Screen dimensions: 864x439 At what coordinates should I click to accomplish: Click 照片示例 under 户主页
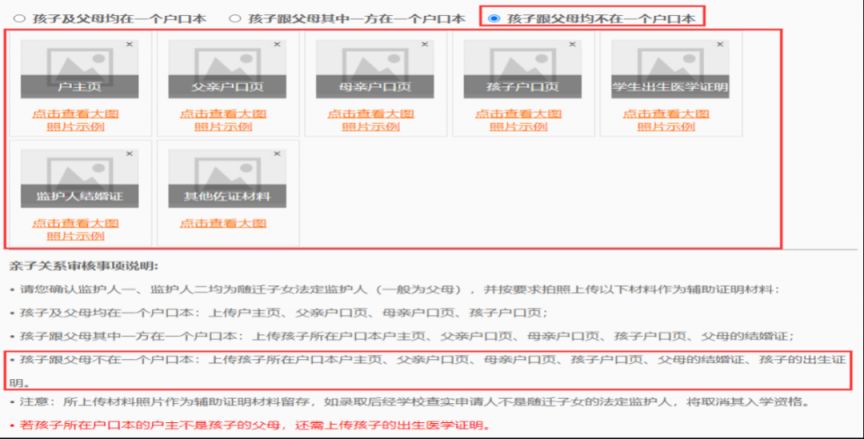75,127
